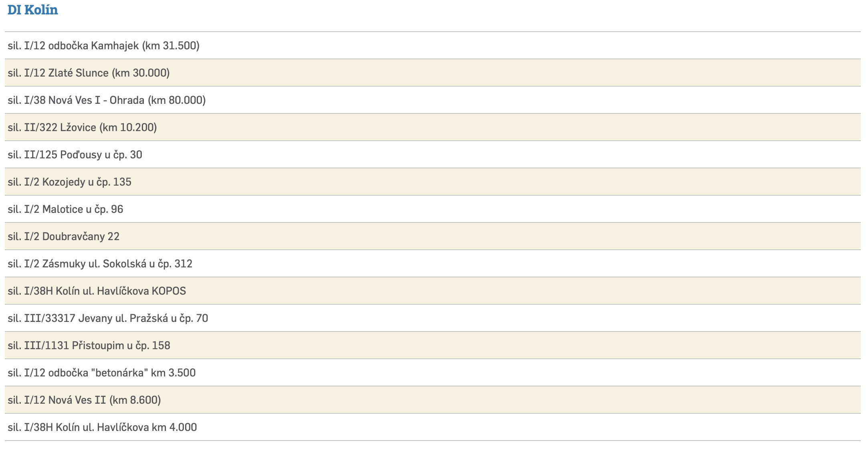Click the "(km 10.200)" text for Lžovice
The height and width of the screenshot is (453, 868).
pyautogui.click(x=128, y=127)
